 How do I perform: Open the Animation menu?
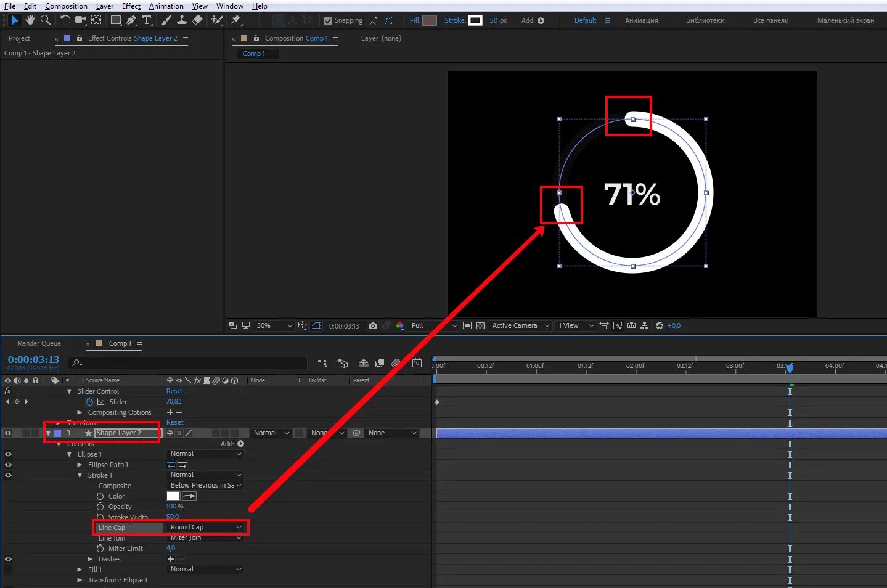pos(166,6)
